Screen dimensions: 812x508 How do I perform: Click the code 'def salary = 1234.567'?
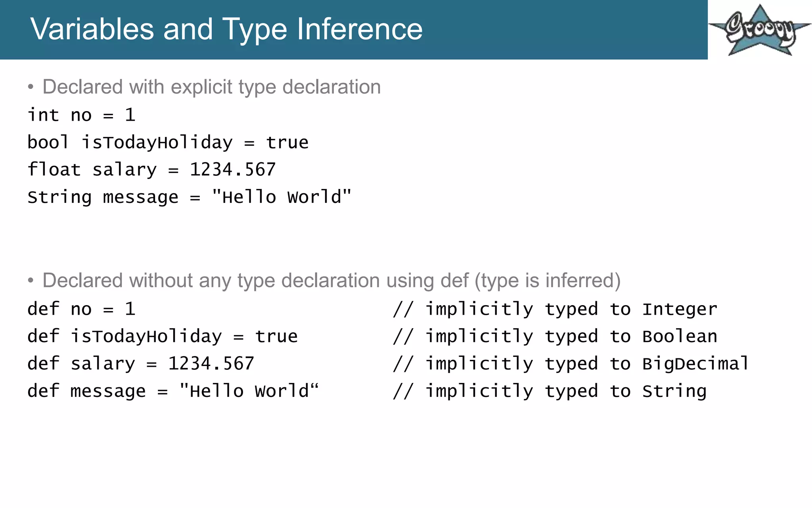click(x=141, y=364)
